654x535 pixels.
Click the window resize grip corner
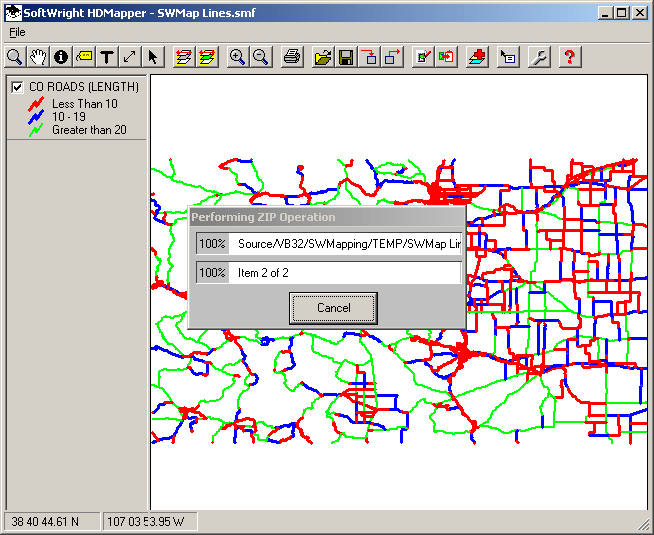point(644,525)
